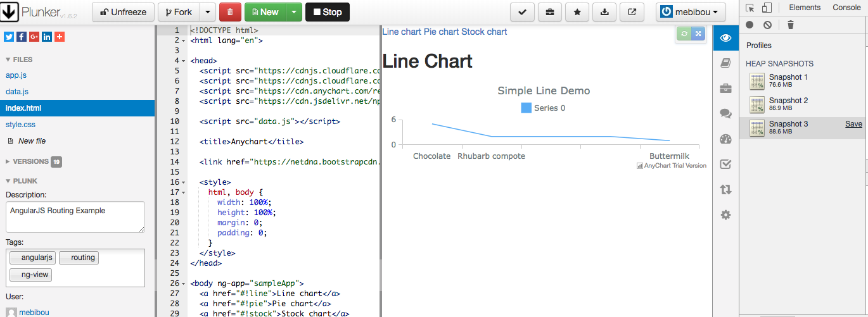Open the comments panel in sidebar

(726, 113)
